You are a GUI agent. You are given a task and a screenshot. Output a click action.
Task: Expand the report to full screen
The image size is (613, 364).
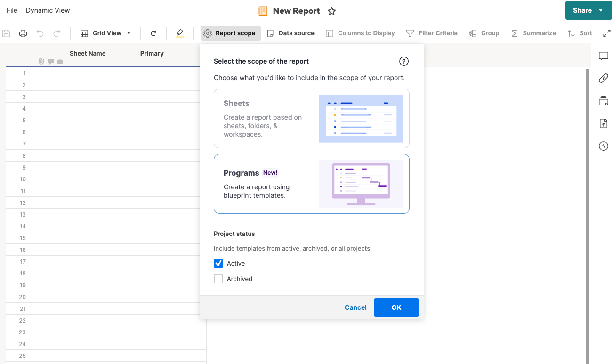click(x=606, y=33)
